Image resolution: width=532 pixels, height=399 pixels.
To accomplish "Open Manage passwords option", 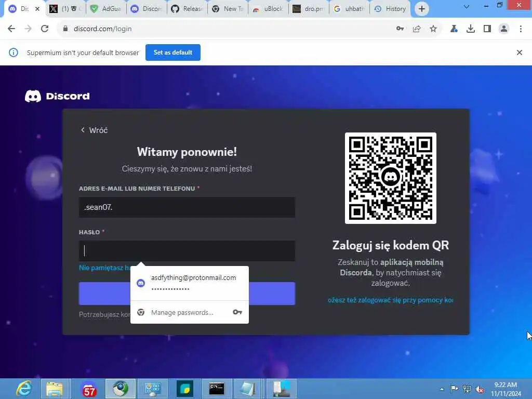I will click(x=190, y=312).
